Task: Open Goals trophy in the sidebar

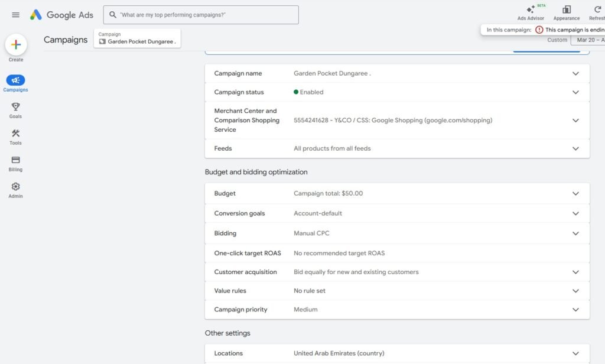Action: 15,110
